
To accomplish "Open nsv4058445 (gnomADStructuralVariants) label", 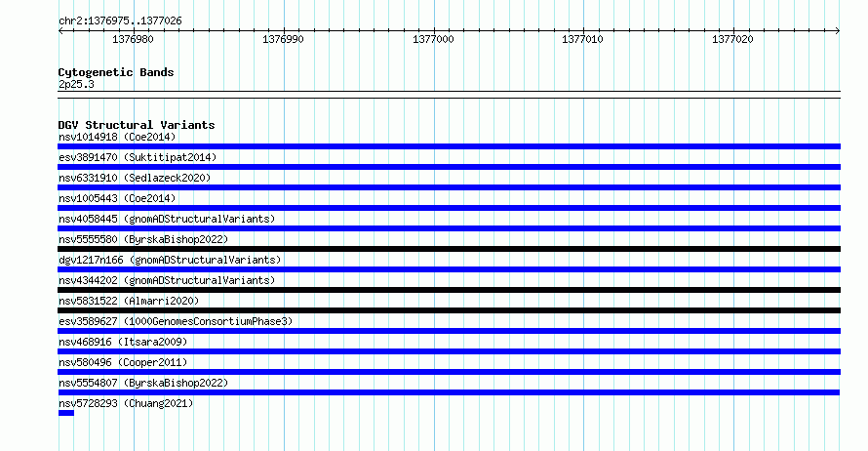I will 167,219.
